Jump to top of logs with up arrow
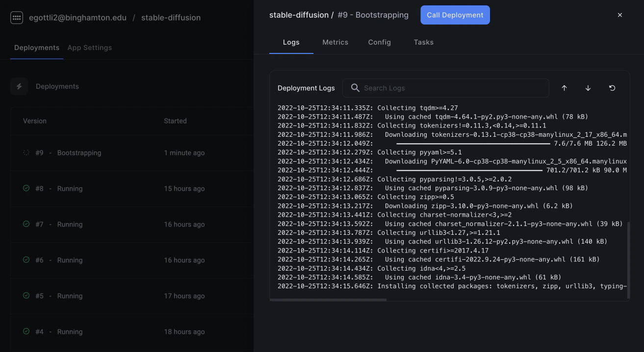This screenshot has height=352, width=644. tap(564, 88)
